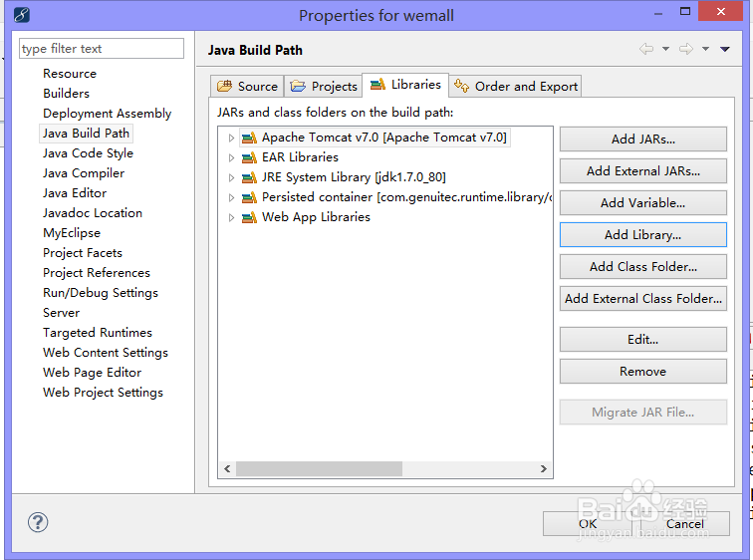This screenshot has height=560, width=753.
Task: Click the Web App Libraries icon
Action: [249, 217]
